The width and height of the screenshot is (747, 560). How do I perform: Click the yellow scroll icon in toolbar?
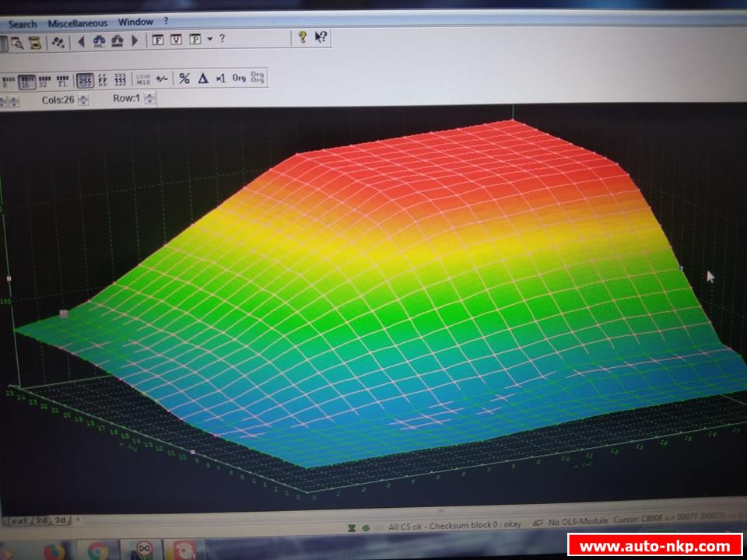[35, 43]
